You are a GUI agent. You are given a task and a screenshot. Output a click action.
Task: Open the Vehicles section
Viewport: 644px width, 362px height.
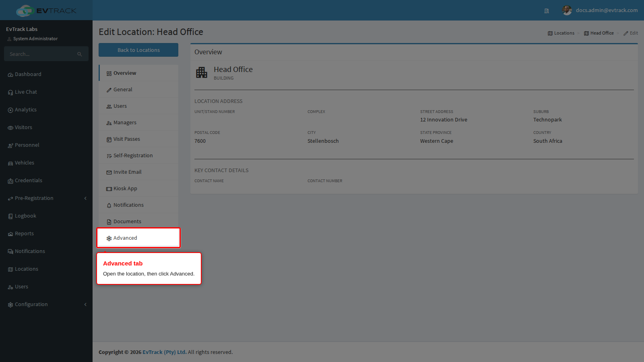coord(46,163)
